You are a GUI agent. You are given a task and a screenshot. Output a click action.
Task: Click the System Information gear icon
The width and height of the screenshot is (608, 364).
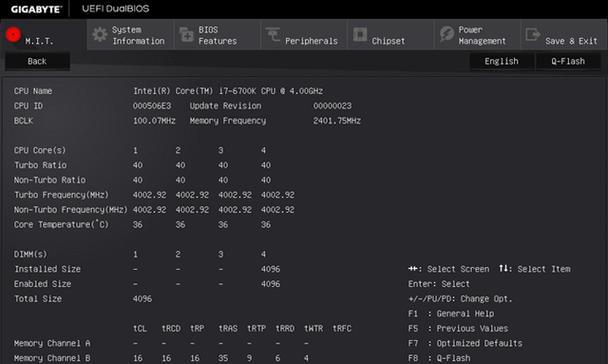pyautogui.click(x=100, y=35)
